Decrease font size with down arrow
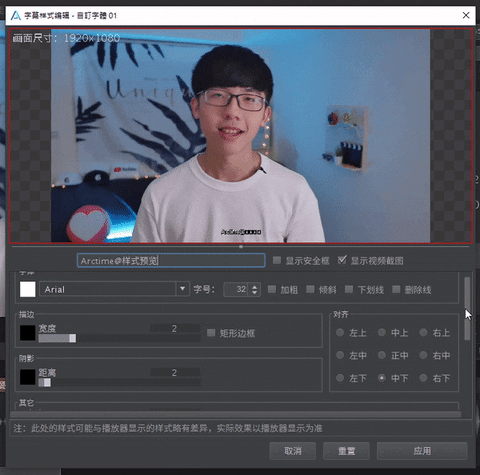Viewport: 480px width, 475px height. click(255, 293)
